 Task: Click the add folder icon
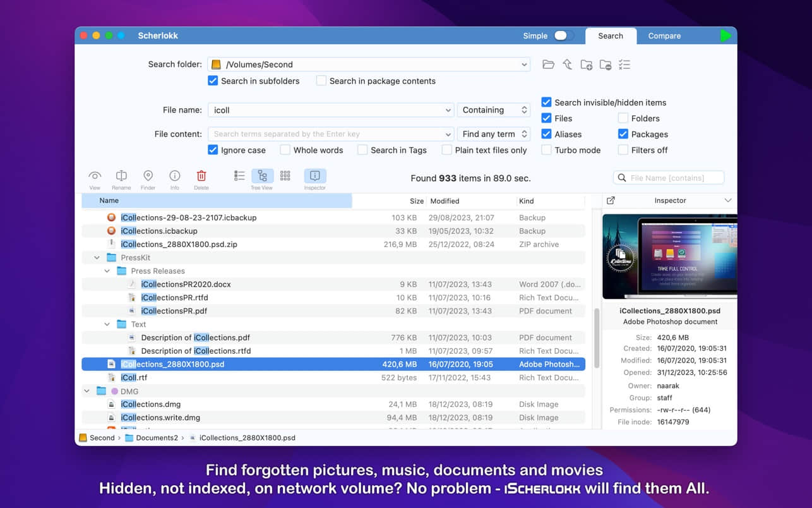tap(586, 64)
